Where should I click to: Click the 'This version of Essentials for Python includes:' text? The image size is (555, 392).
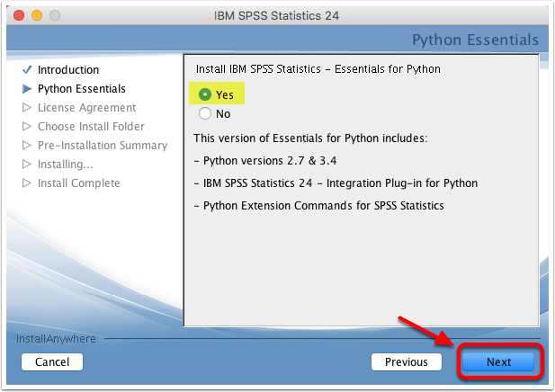(310, 138)
